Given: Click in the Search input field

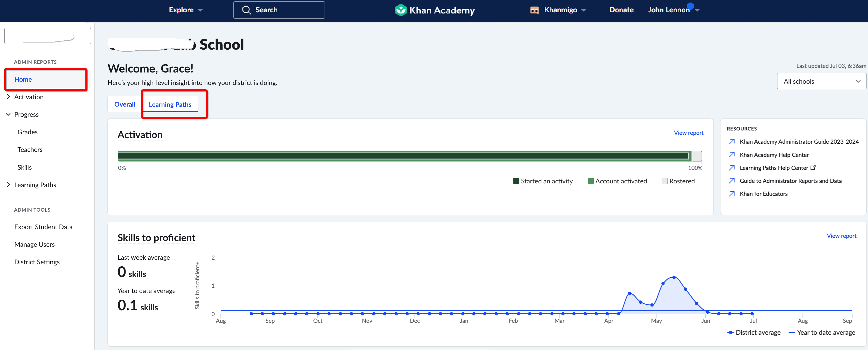Looking at the screenshot, I should [279, 10].
